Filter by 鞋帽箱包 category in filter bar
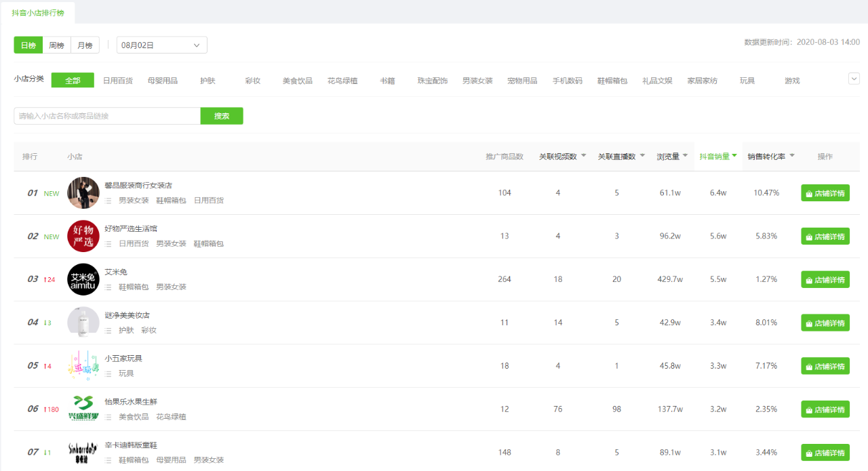Screen dimensions: 868x471 pyautogui.click(x=612, y=81)
